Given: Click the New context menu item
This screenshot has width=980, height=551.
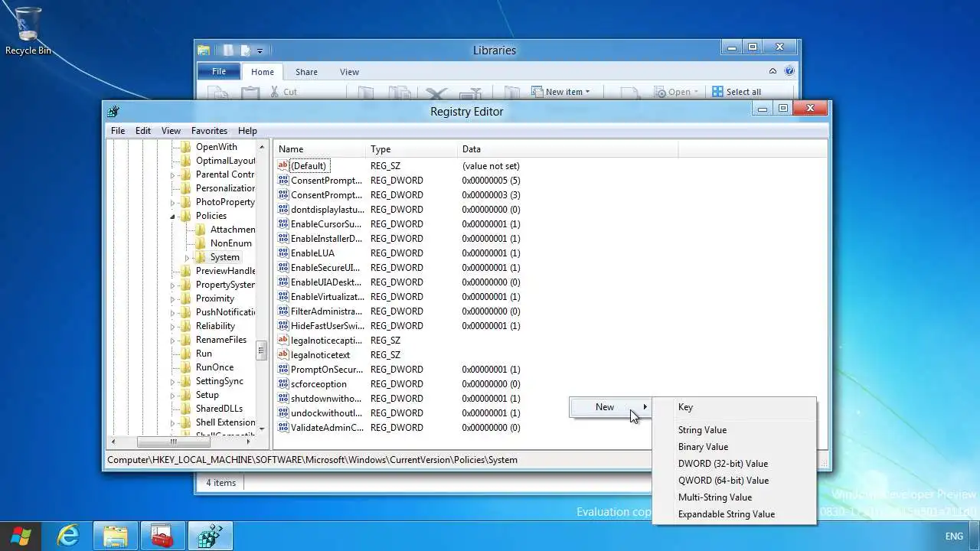Looking at the screenshot, I should coord(610,407).
